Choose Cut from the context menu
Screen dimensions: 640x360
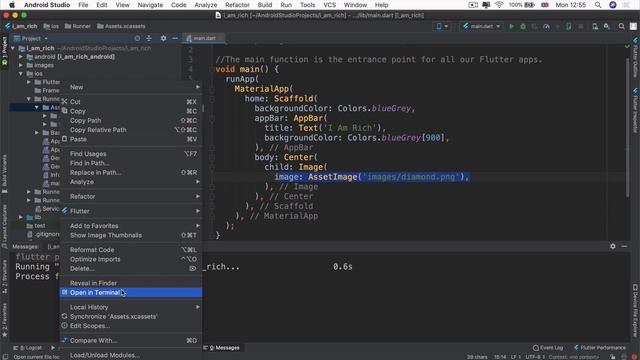[131, 102]
